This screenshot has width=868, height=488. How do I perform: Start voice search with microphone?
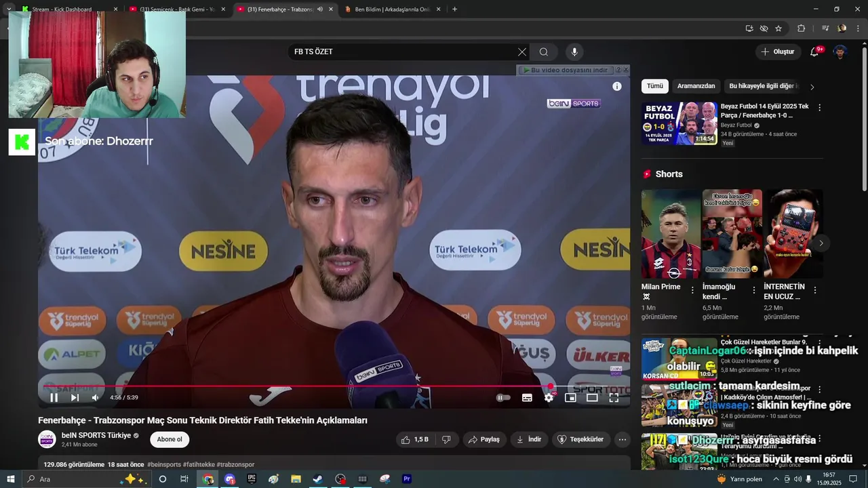tap(574, 52)
